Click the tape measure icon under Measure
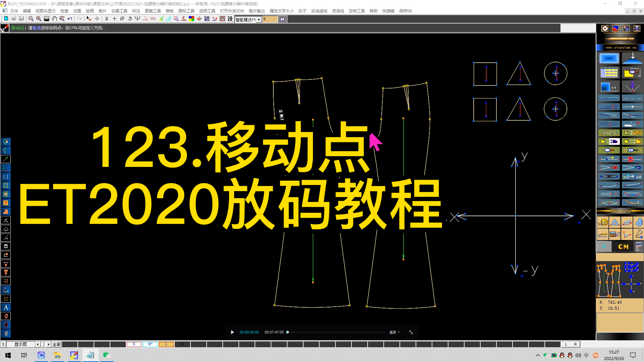Screen dimensions: 644x362 [603, 222]
